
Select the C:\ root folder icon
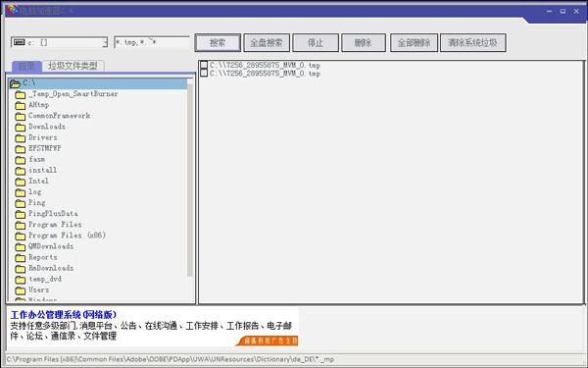click(x=15, y=83)
